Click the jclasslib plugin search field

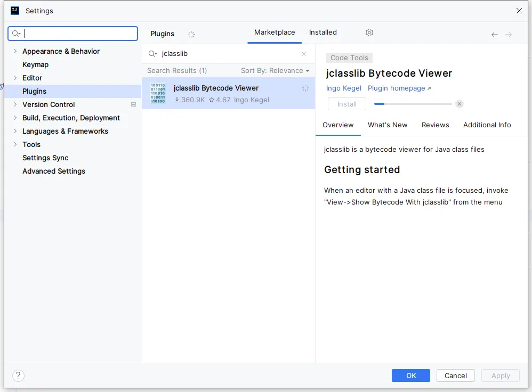228,54
